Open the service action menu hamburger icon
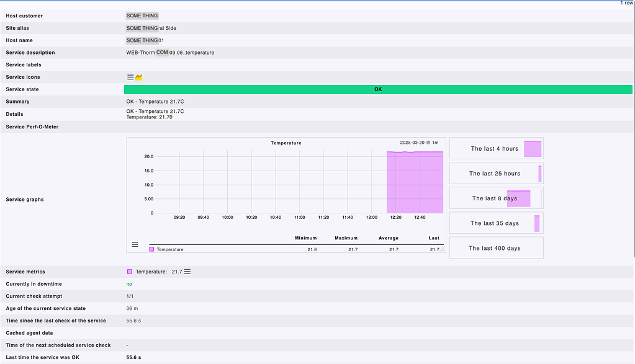 pos(130,77)
